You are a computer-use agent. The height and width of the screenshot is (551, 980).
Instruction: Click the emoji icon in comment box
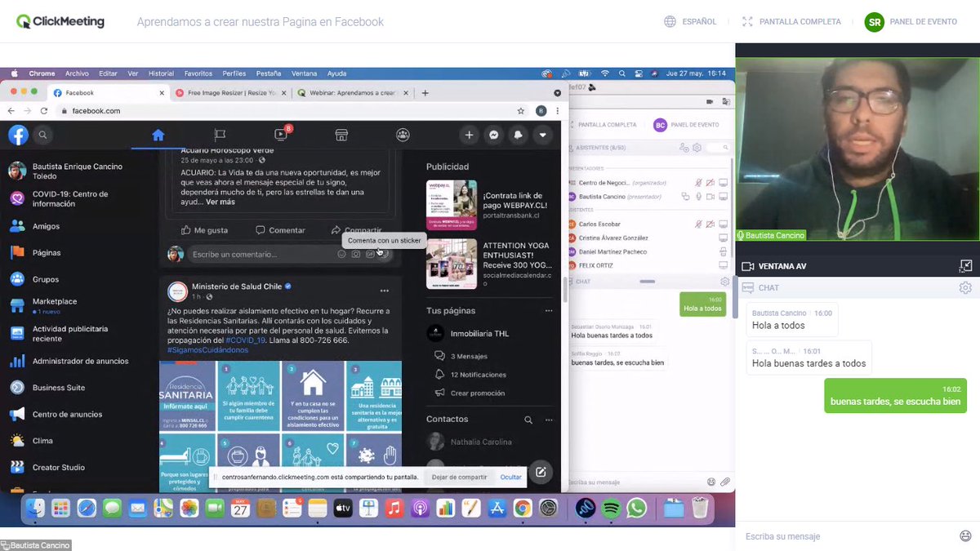pyautogui.click(x=342, y=254)
